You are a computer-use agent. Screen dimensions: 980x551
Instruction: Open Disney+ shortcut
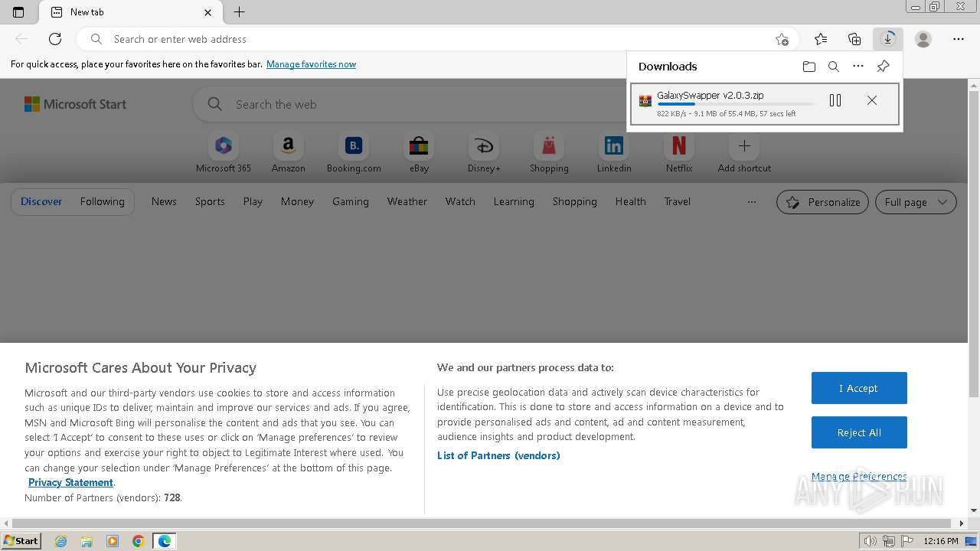tap(484, 153)
